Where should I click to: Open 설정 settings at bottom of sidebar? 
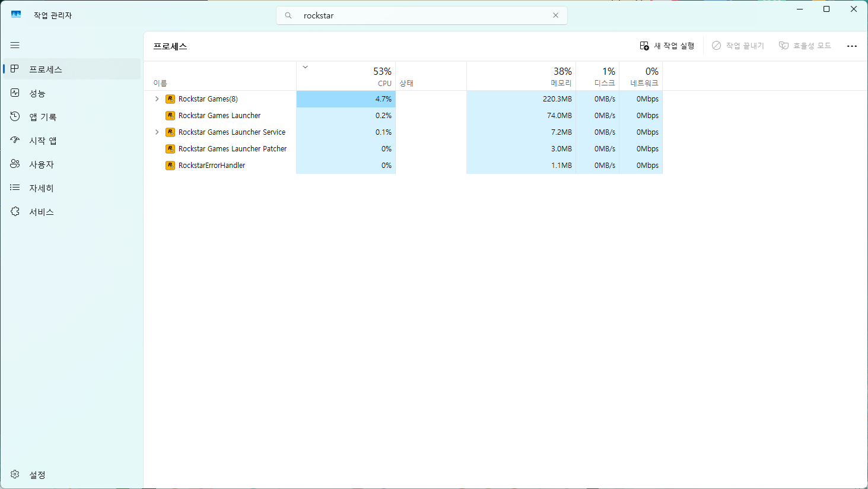(37, 475)
